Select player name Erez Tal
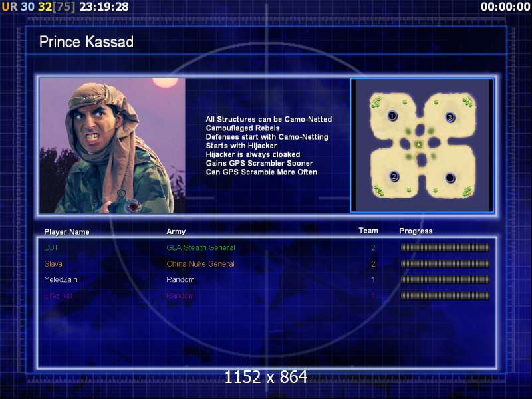Screen dimensions: 532x399 click(58, 295)
